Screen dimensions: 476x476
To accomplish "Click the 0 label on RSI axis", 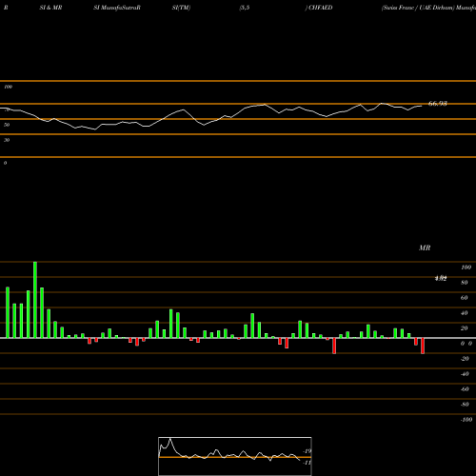I will (x=5, y=163).
